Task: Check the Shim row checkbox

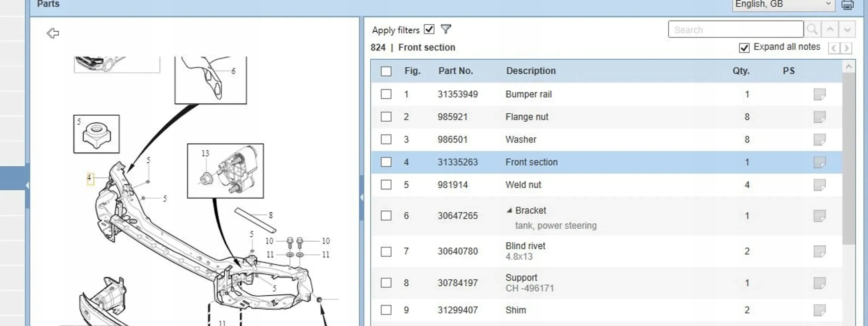Action: (x=386, y=310)
